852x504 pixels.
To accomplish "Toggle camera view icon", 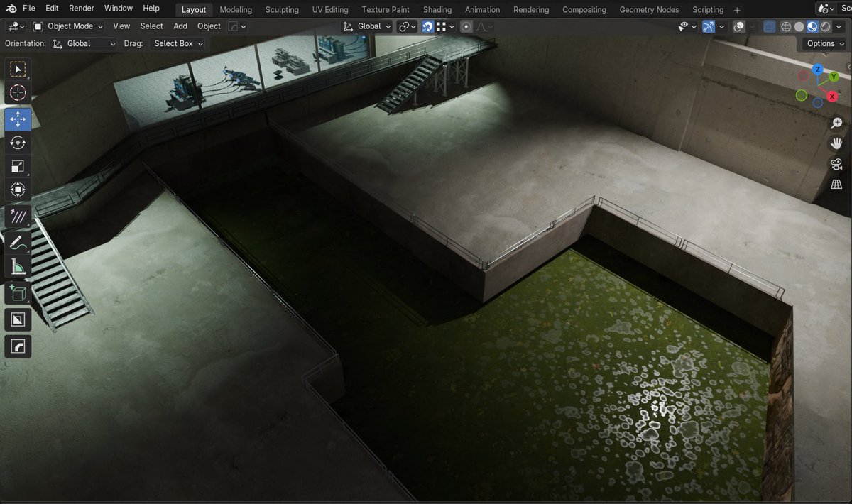I will [x=836, y=165].
